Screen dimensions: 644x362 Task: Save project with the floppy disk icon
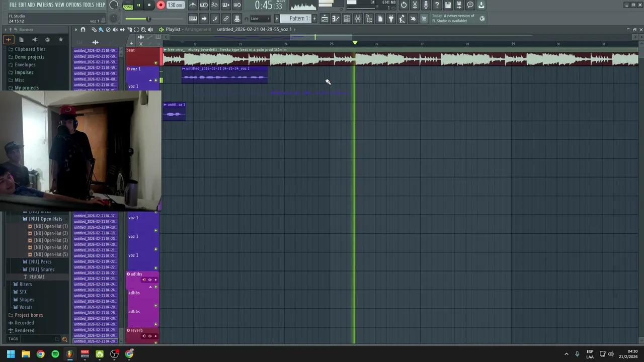tap(448, 5)
